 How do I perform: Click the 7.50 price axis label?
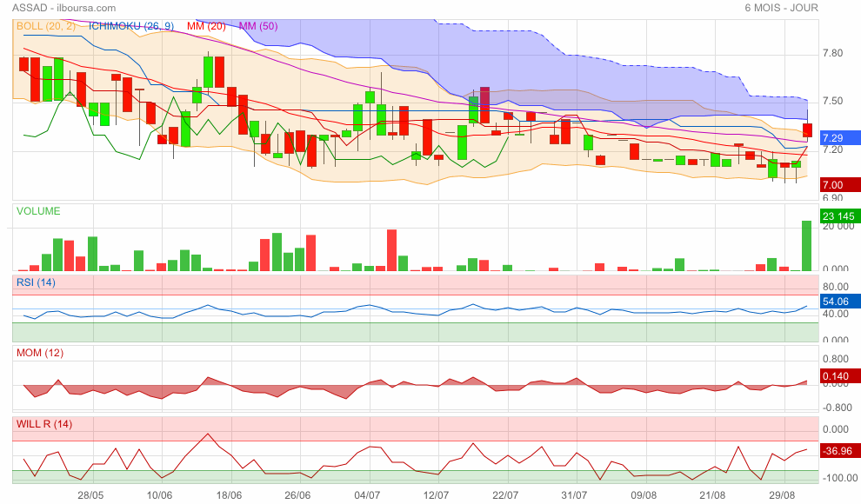pos(832,101)
